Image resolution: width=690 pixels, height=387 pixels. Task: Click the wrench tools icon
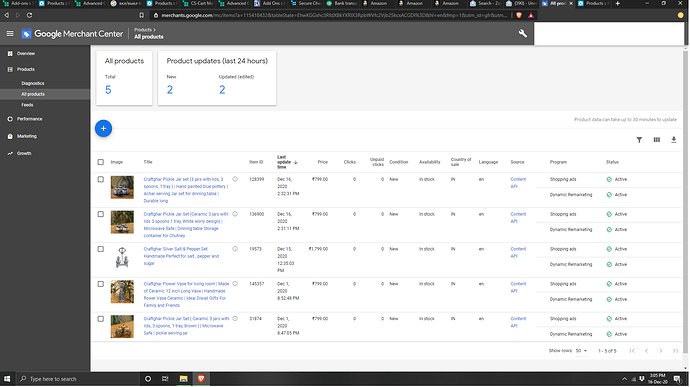pos(522,33)
